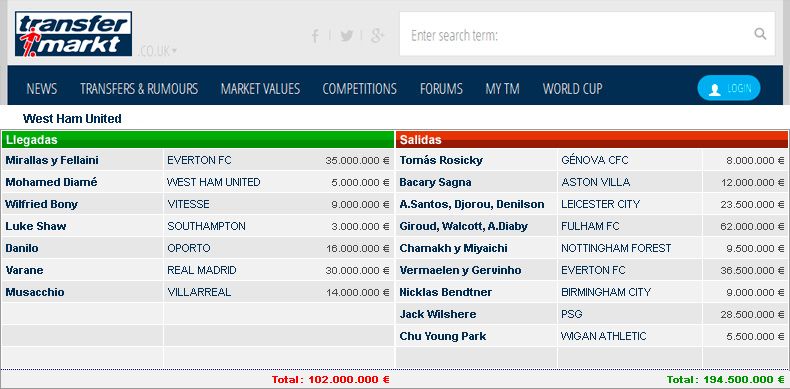
Task: Click the Login button
Action: (729, 88)
